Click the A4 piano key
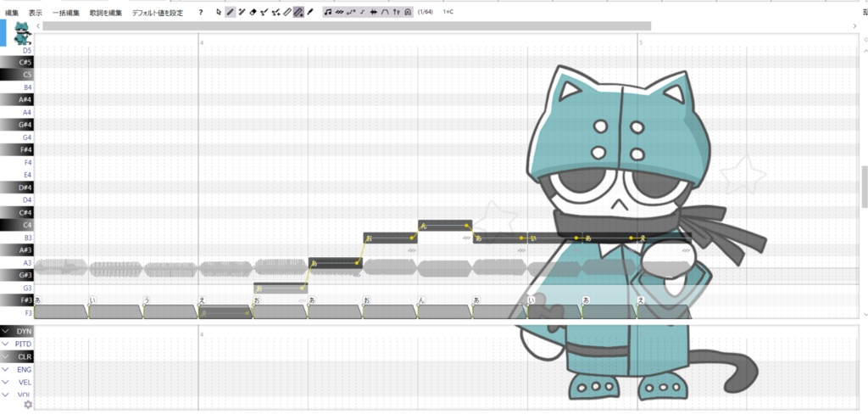Viewport: 868px width, 420px height. 17,112
